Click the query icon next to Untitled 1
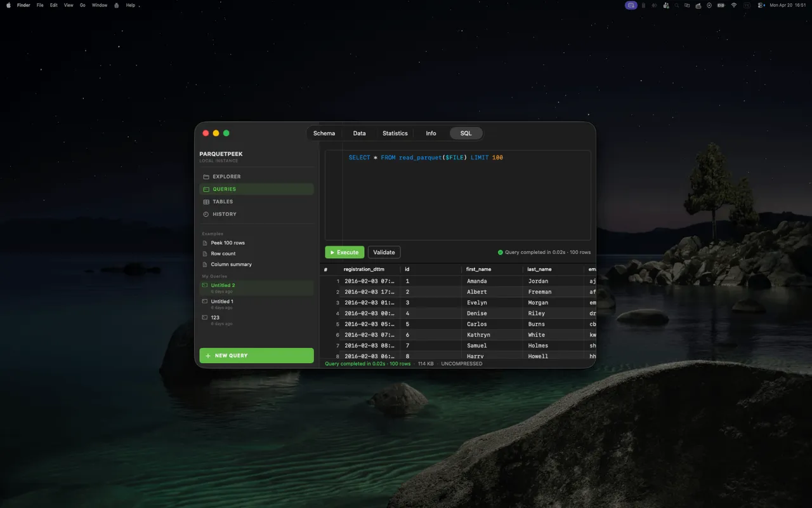 point(204,302)
